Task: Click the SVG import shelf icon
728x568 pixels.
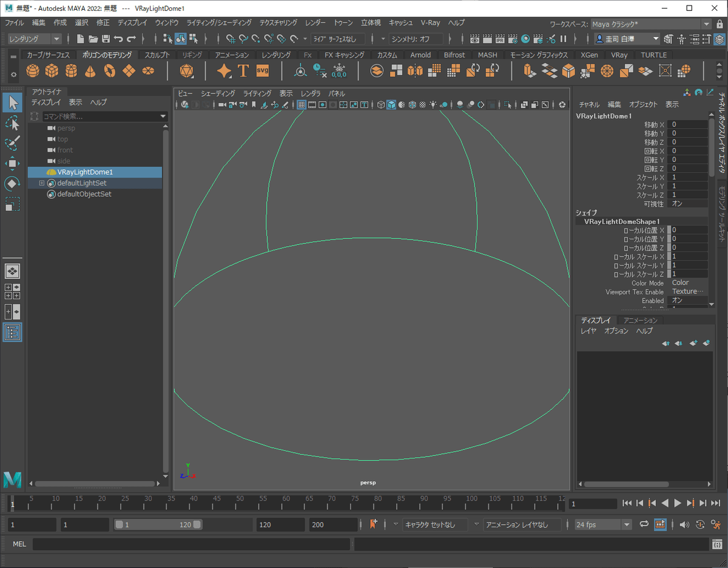Action: point(263,70)
